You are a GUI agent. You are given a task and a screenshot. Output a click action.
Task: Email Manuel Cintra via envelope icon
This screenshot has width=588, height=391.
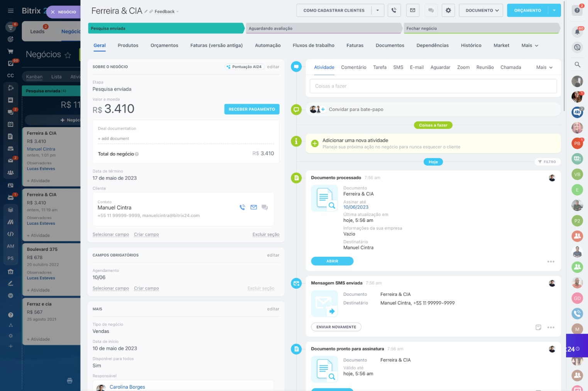click(x=253, y=207)
